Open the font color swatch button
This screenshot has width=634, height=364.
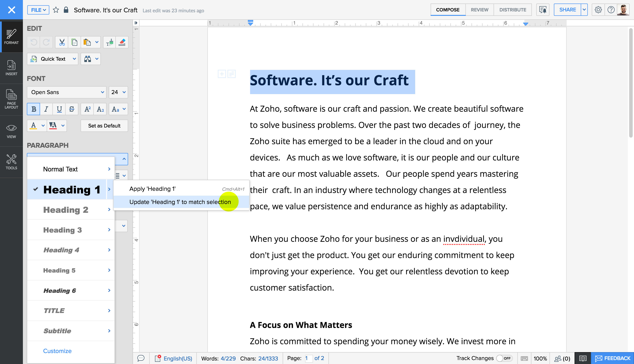click(34, 126)
